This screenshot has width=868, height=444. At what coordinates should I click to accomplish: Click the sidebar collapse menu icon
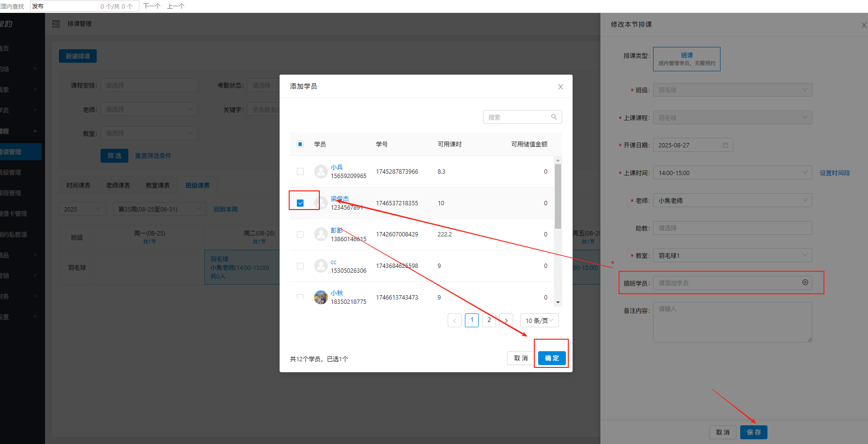pos(56,24)
